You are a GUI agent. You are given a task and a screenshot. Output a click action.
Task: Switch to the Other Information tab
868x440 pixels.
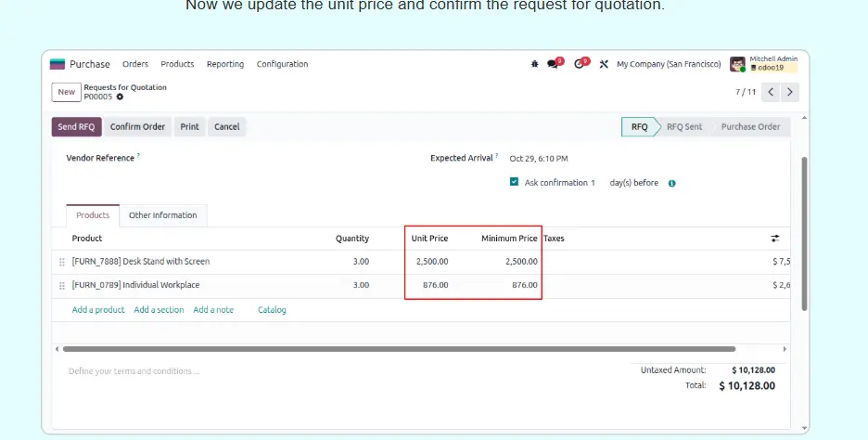click(162, 215)
